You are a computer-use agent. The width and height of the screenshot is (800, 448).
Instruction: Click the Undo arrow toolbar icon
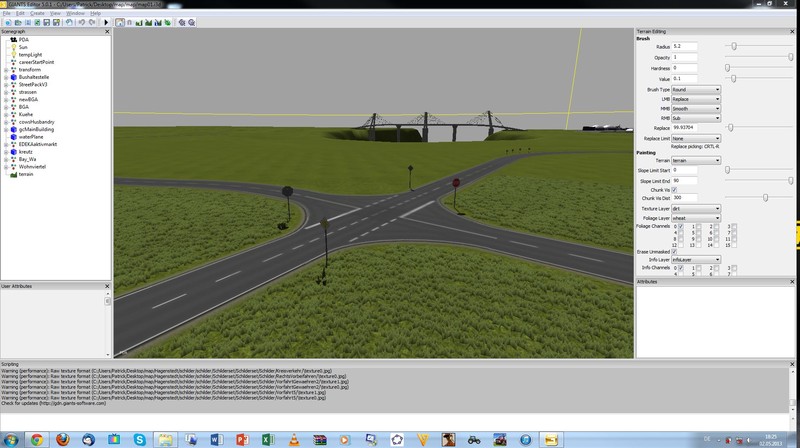tap(82, 22)
